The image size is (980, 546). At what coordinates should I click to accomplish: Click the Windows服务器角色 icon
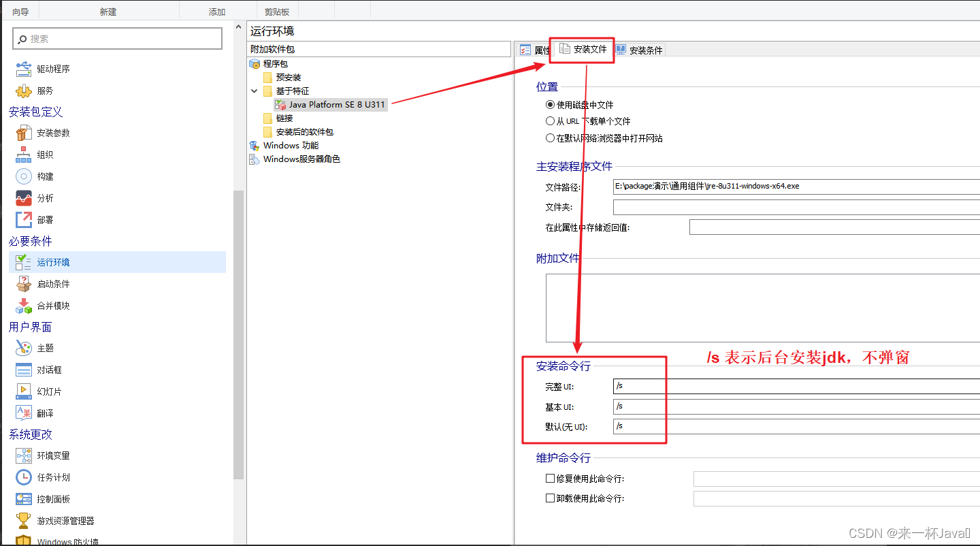[x=255, y=159]
